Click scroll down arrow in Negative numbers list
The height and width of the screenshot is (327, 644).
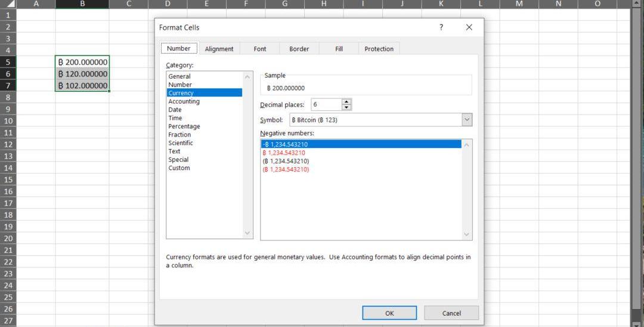[466, 234]
